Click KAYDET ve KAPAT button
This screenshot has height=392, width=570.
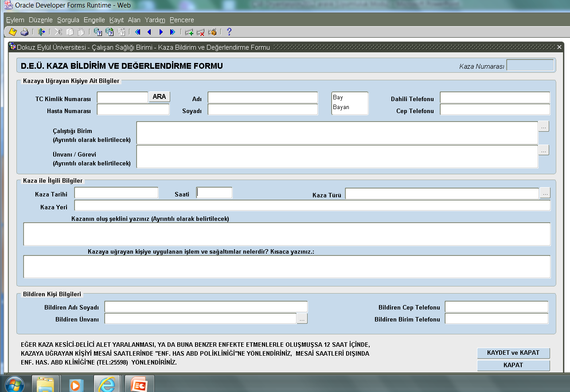[x=513, y=353]
